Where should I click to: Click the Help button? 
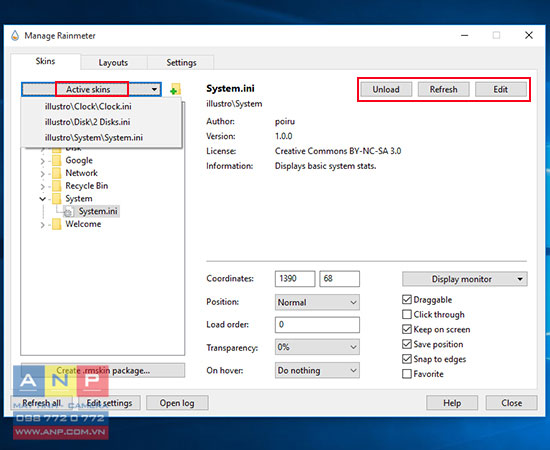pyautogui.click(x=452, y=403)
